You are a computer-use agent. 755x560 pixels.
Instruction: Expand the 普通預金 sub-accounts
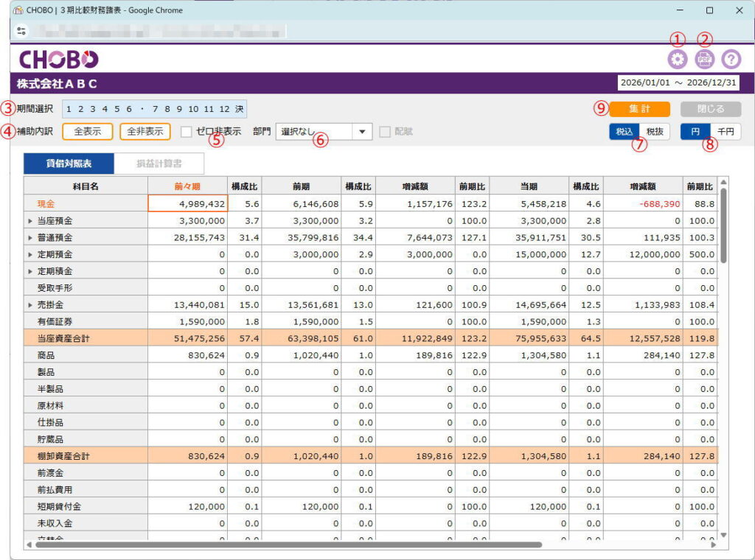coord(30,237)
